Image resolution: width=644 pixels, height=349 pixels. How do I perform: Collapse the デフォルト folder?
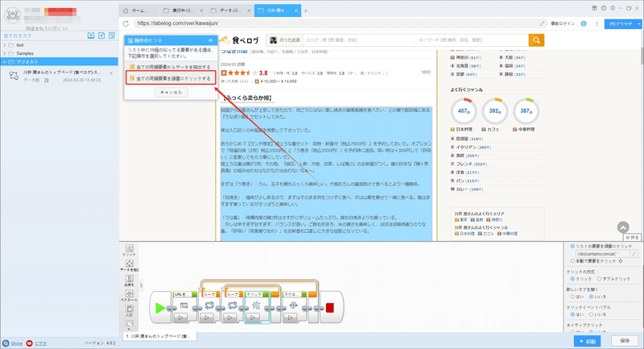point(5,62)
